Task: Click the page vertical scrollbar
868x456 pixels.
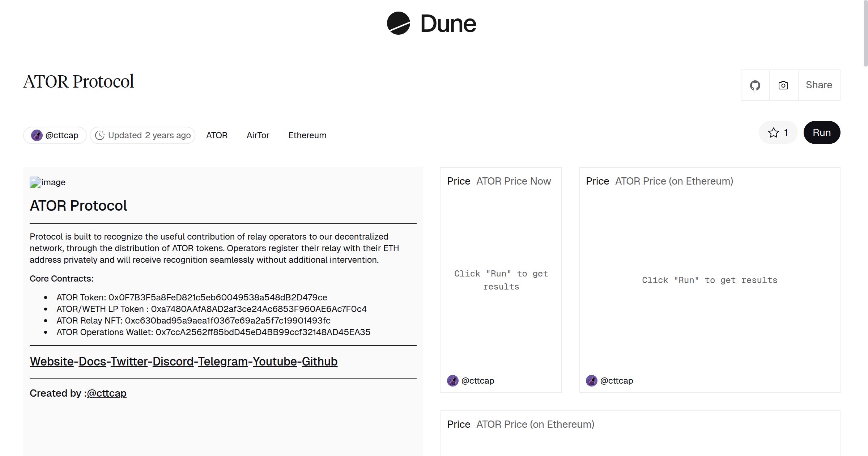Action: 865,33
